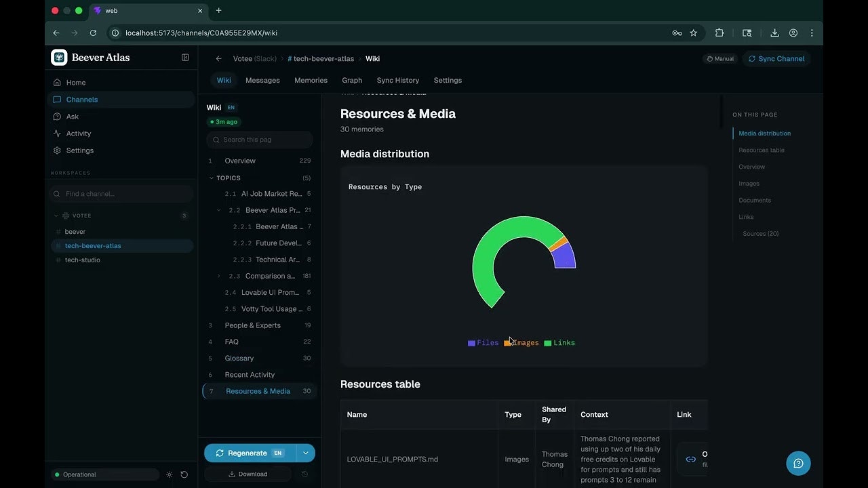
Task: Click the Sync Channel refresh icon button
Action: coord(776,59)
